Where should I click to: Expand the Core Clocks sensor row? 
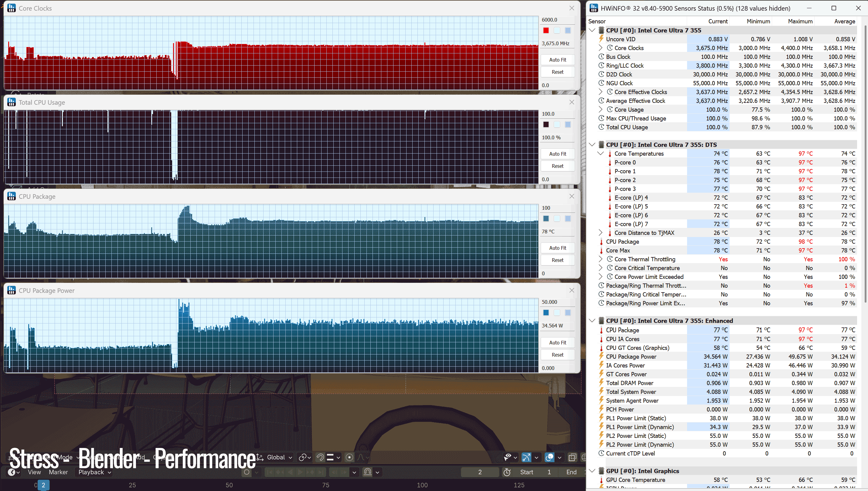601,48
